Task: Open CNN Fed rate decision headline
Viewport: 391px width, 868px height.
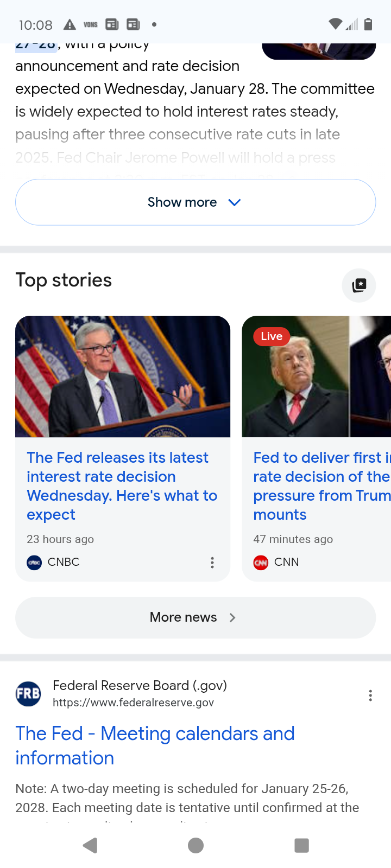Action: point(321,486)
